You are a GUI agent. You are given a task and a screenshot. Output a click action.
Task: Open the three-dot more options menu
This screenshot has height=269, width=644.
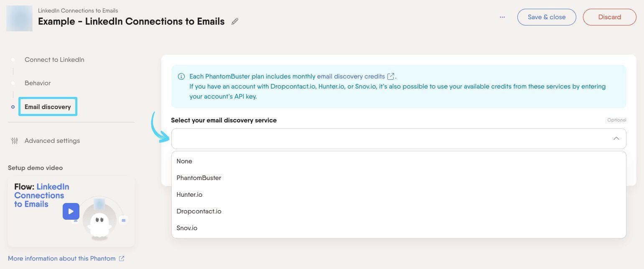tap(502, 17)
